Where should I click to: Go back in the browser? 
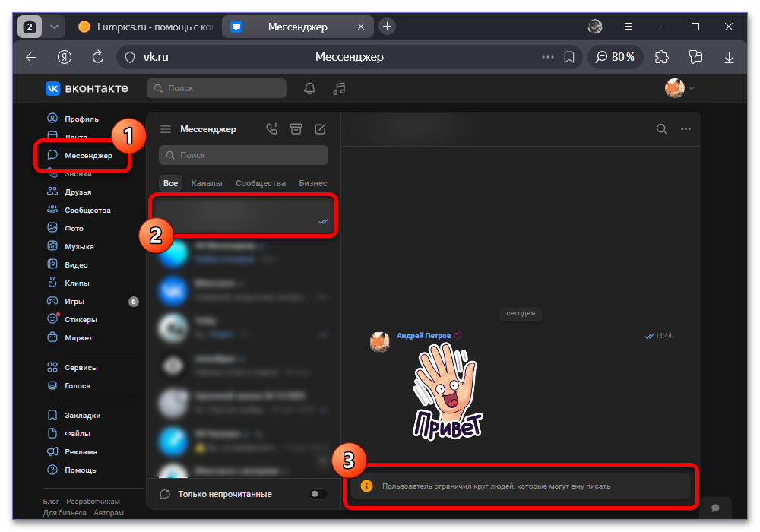(31, 57)
